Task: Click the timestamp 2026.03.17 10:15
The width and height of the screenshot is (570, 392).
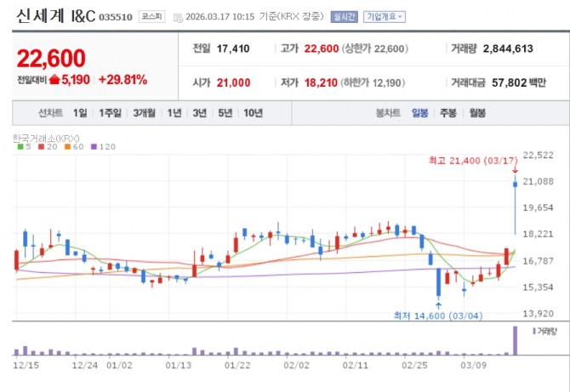Action: 220,17
